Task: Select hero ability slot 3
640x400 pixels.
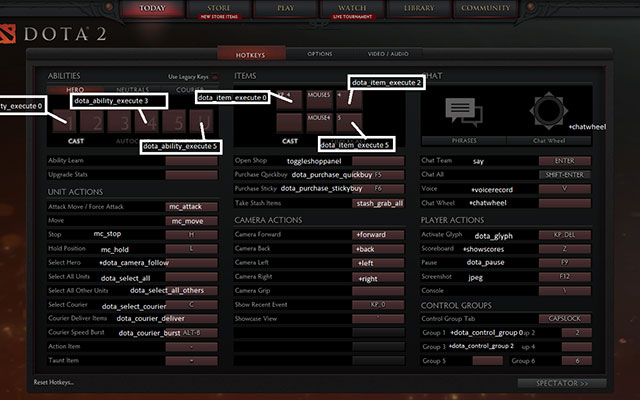Action: (x=119, y=122)
